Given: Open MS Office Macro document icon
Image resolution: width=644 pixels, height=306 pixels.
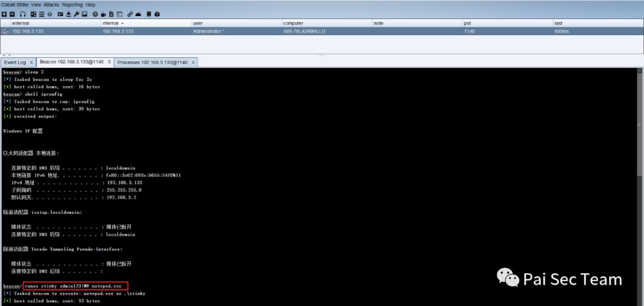Looking at the screenshot, I should pyautogui.click(x=112, y=14).
